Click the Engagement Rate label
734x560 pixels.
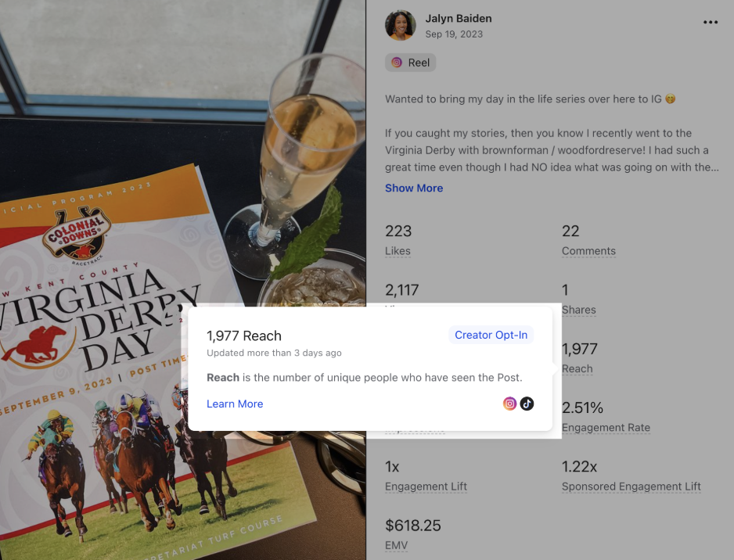pos(606,428)
